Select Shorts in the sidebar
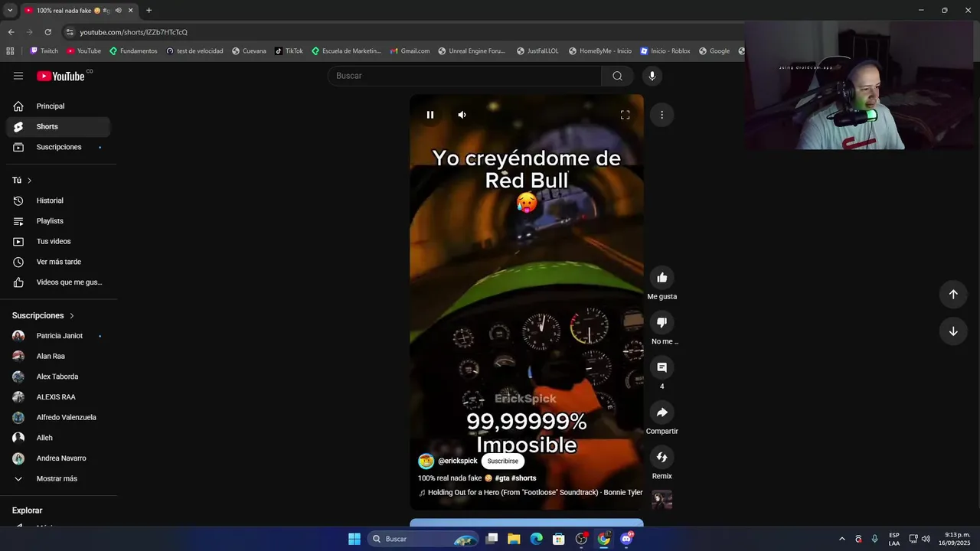980x551 pixels. click(58, 126)
